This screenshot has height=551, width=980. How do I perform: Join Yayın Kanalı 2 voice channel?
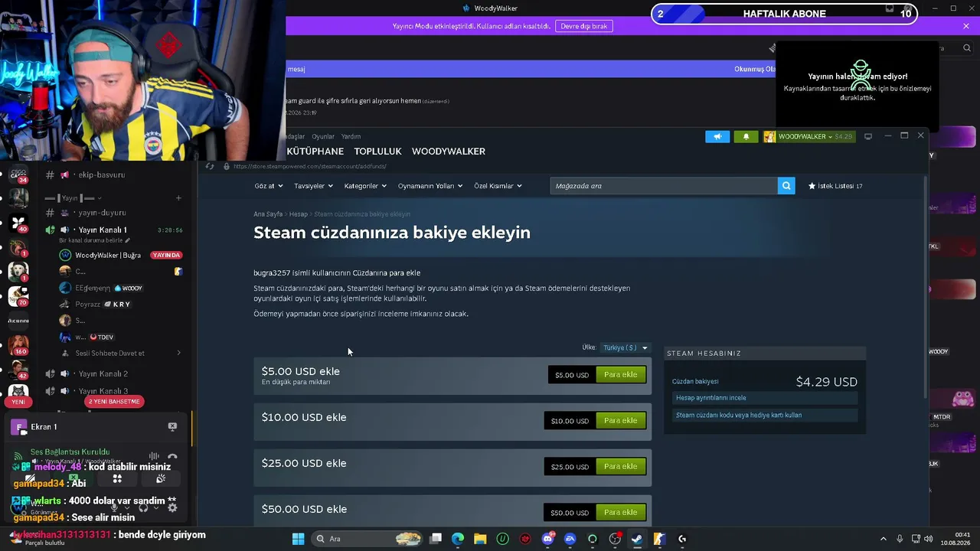coord(103,373)
